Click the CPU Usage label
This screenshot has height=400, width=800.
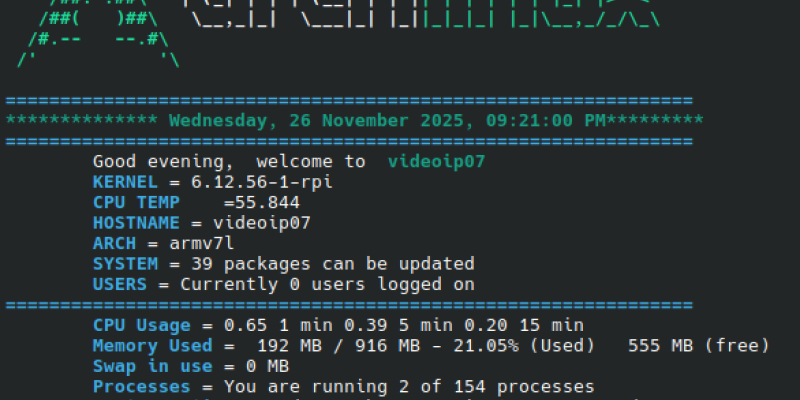tap(142, 325)
